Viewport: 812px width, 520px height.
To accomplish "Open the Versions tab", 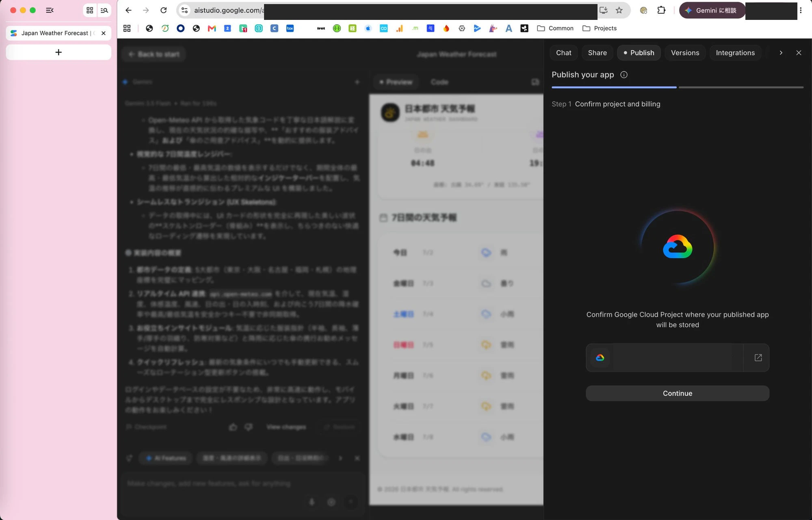I will tap(685, 53).
